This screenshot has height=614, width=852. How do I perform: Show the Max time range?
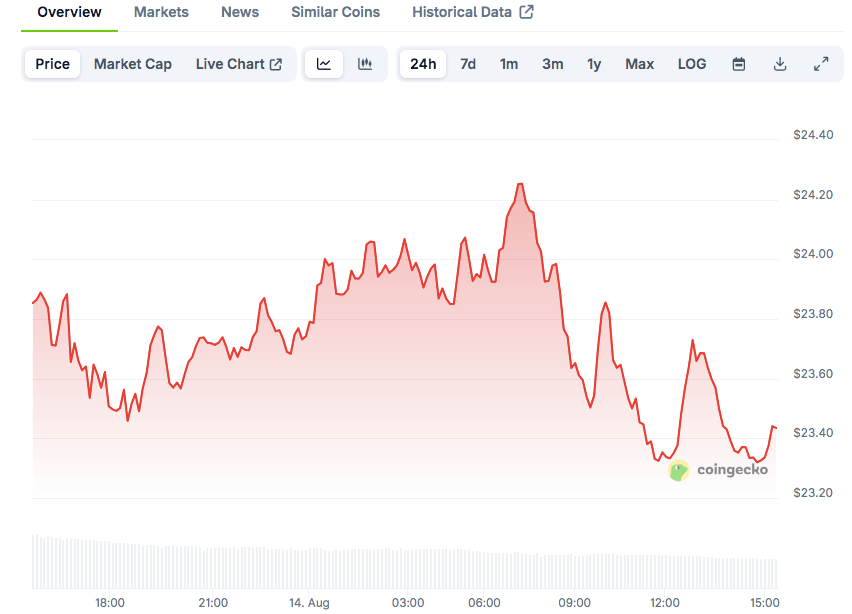[x=640, y=64]
